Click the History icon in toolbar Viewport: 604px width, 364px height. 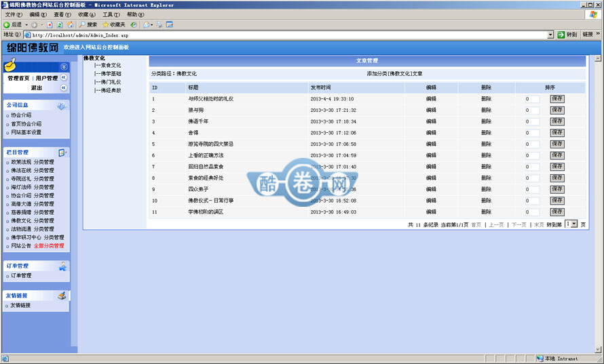tap(133, 24)
